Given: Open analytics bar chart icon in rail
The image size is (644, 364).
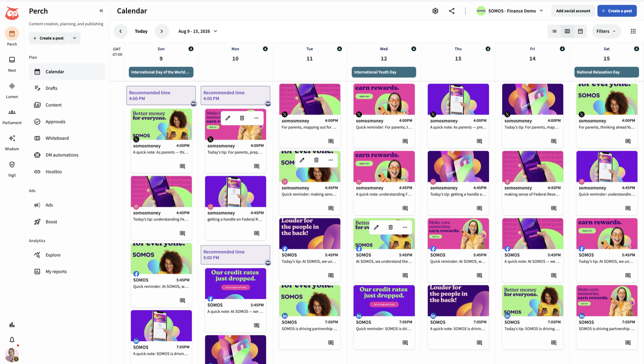Looking at the screenshot, I should pos(12,325).
